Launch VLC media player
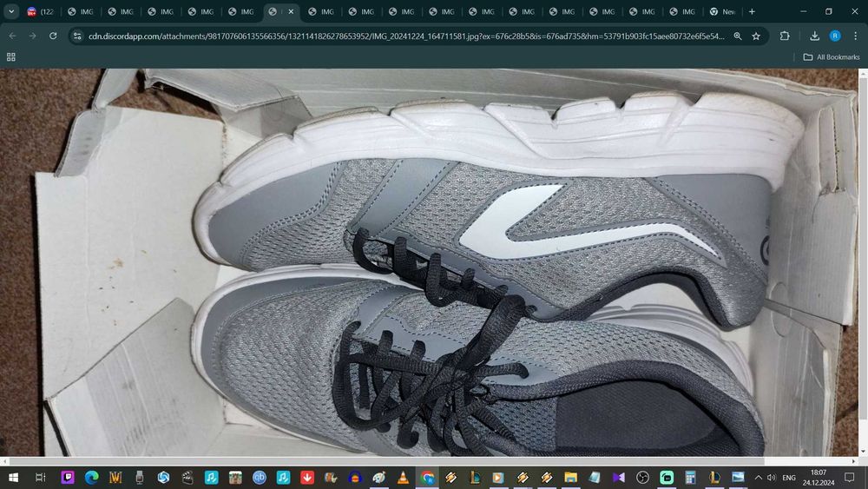Image resolution: width=868 pixels, height=489 pixels. pos(403,478)
